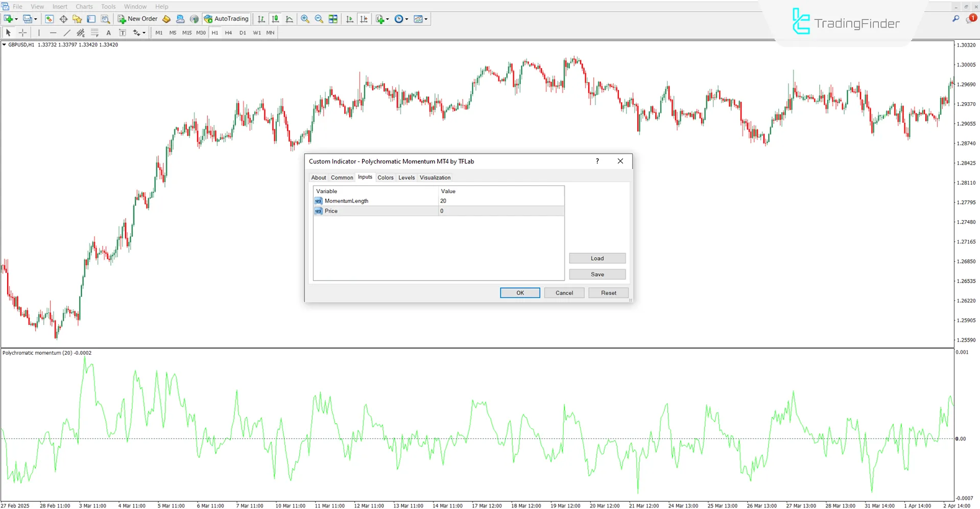Open the Charts menu

click(x=84, y=6)
